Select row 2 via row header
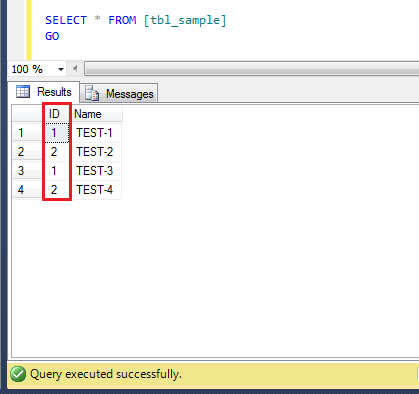 pos(27,152)
